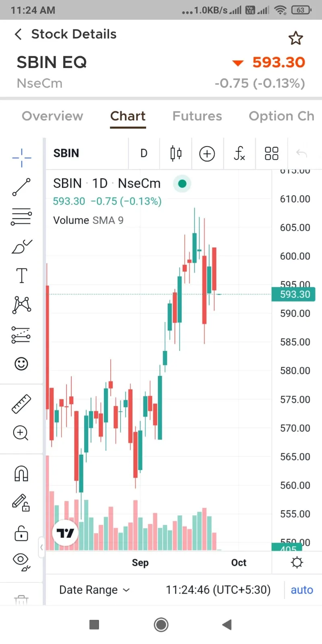Undo the last chart action
The image size is (322, 644).
click(x=301, y=153)
